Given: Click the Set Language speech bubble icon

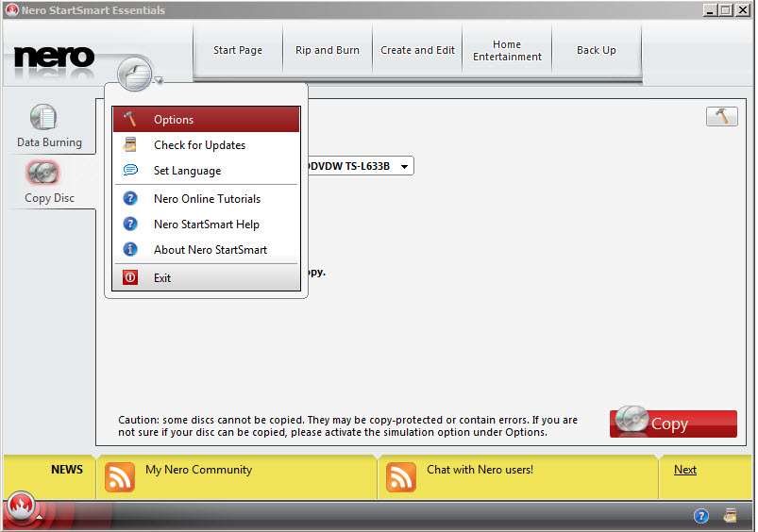Looking at the screenshot, I should pos(130,170).
